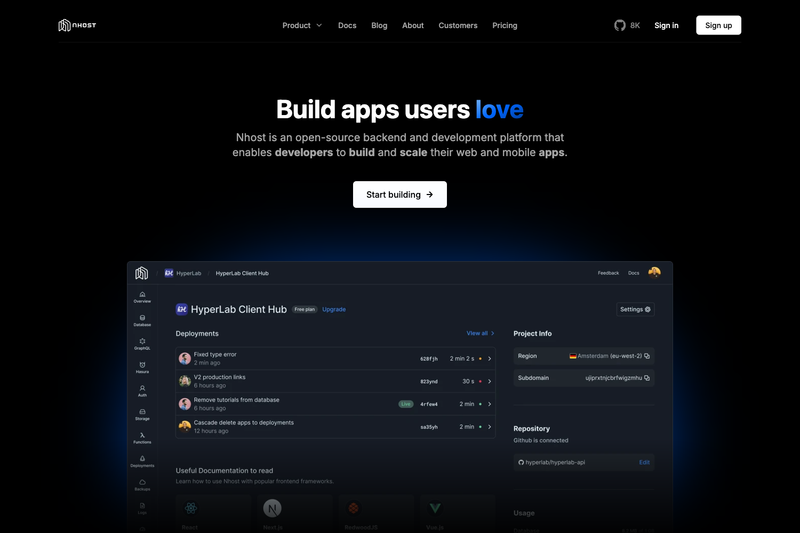The height and width of the screenshot is (533, 800).
Task: Open Overview in the dashboard sidebar
Action: pos(142,297)
